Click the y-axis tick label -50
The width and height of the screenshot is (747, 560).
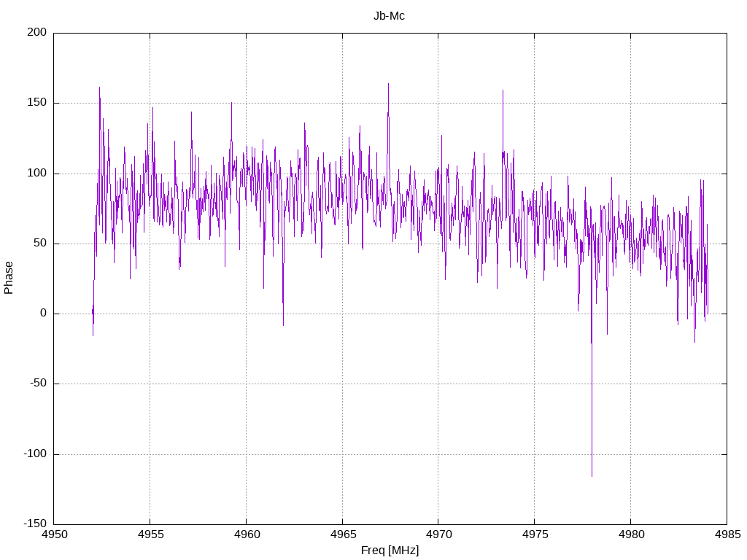tap(39, 383)
